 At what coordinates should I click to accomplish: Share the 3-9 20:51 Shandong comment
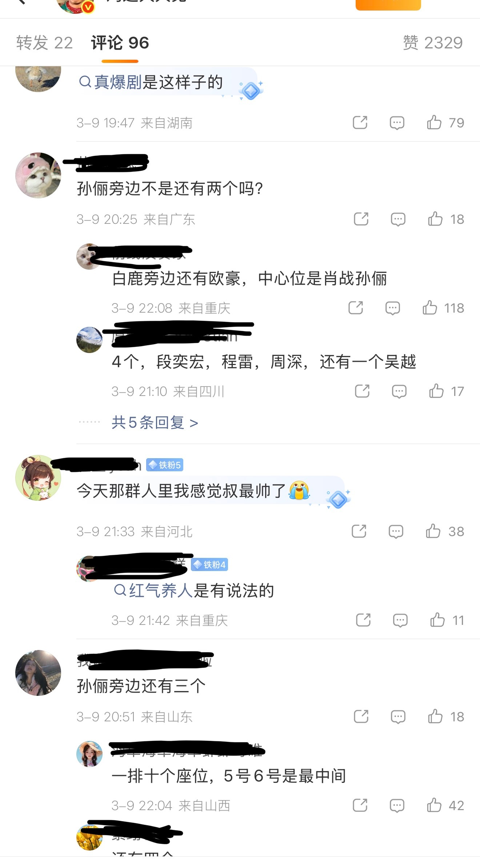coord(361,717)
